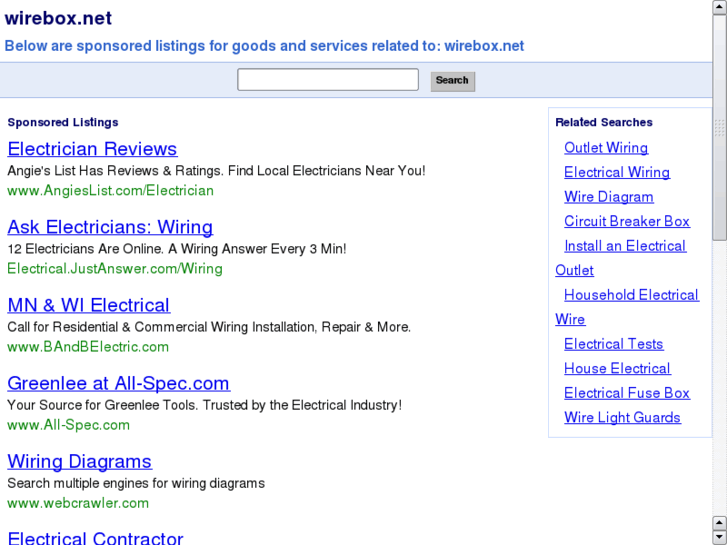727x545 pixels.
Task: Click the scrollbar down arrow at the very bottom
Action: [720, 537]
